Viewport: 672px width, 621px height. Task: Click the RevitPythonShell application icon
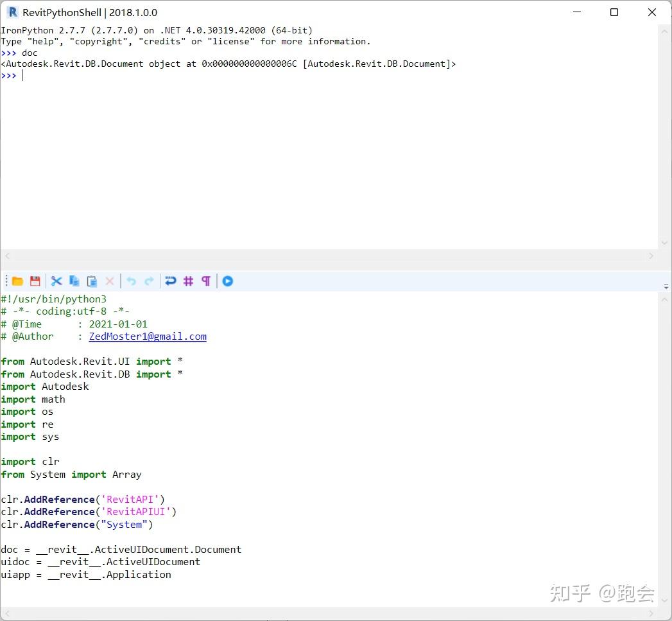click(12, 12)
